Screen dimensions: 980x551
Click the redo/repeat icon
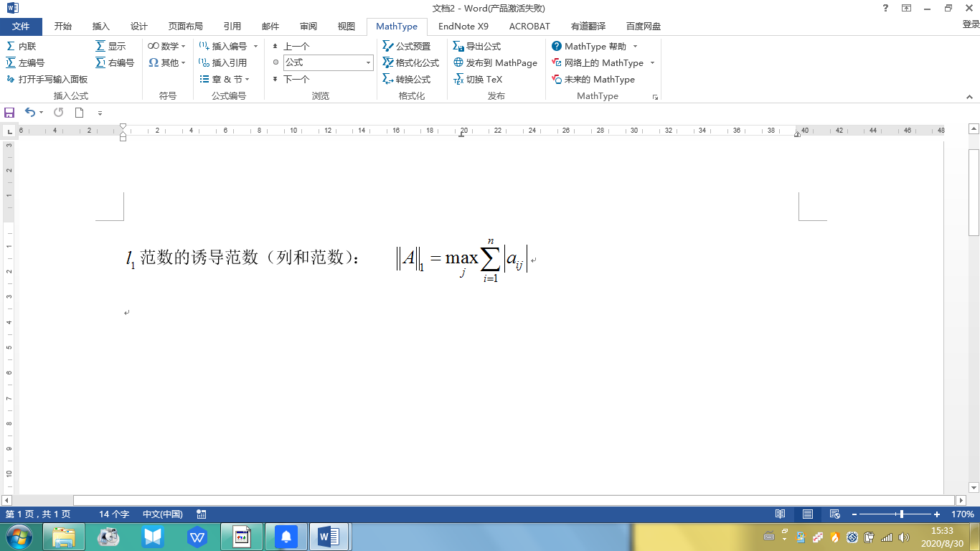tap(59, 113)
